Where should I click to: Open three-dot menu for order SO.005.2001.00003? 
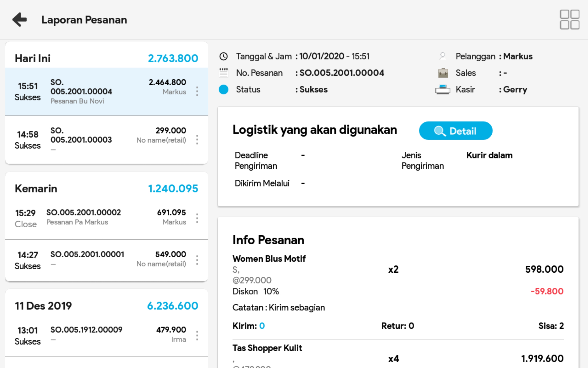click(x=197, y=140)
